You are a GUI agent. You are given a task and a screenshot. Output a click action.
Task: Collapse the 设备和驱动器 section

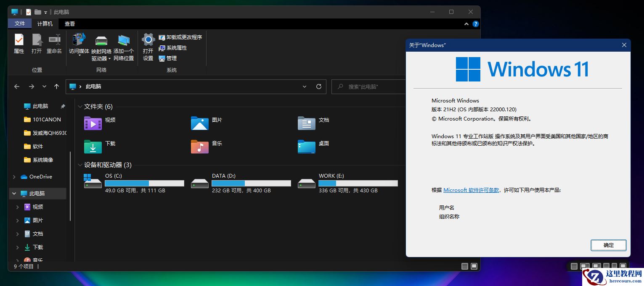(x=80, y=165)
